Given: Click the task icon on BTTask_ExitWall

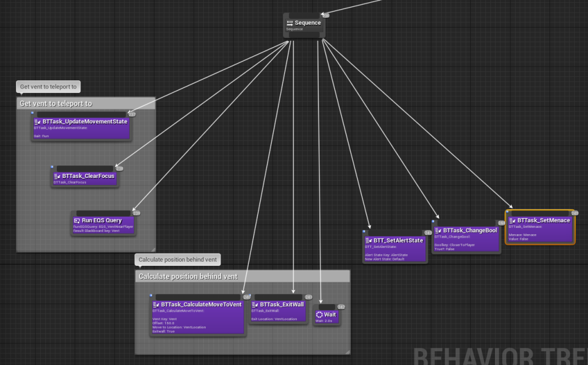Looking at the screenshot, I should coord(254,305).
